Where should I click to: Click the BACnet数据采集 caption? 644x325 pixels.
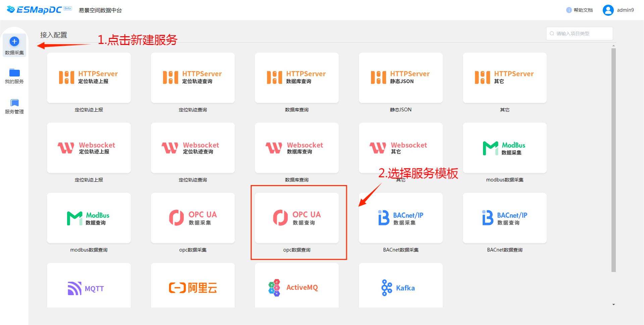[x=401, y=250]
